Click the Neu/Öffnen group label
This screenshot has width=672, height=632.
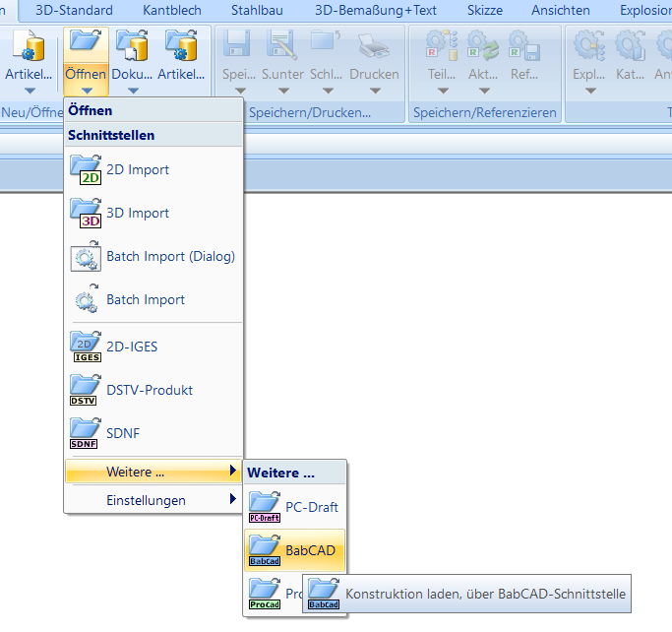(x=32, y=113)
